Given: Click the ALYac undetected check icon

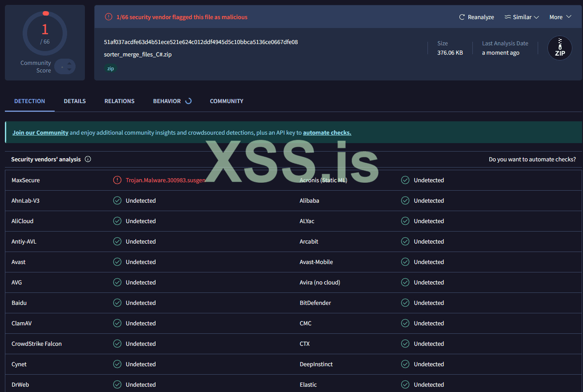Looking at the screenshot, I should tap(405, 221).
